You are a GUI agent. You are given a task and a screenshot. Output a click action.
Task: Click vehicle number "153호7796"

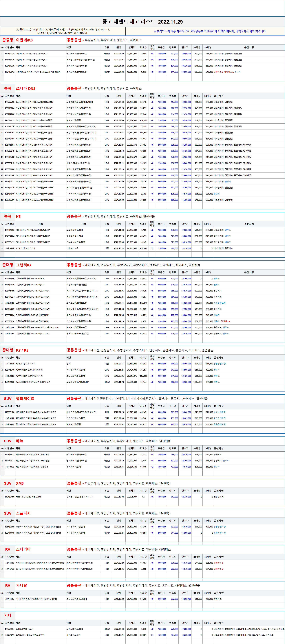tap(9, 102)
